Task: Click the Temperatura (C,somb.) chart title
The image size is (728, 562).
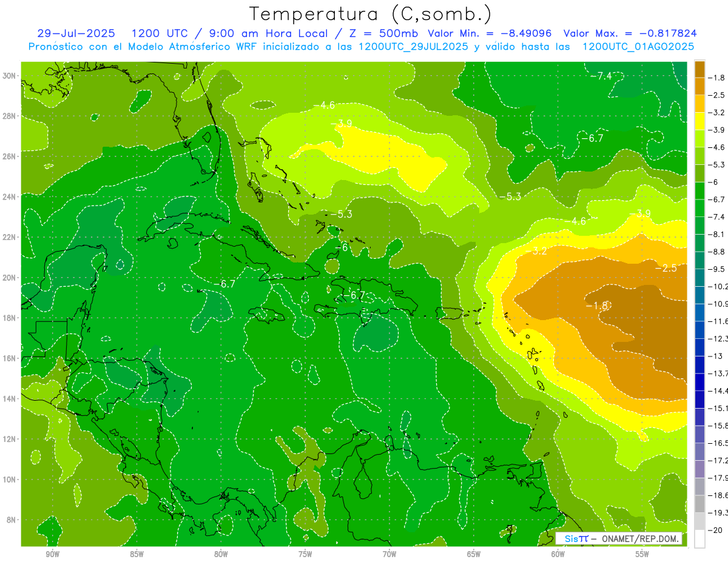Action: pos(370,13)
